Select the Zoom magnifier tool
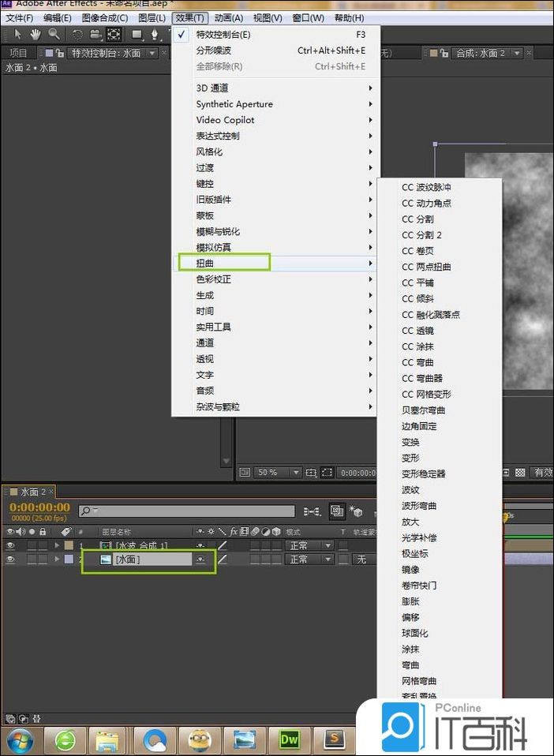The image size is (554, 756). (x=54, y=34)
